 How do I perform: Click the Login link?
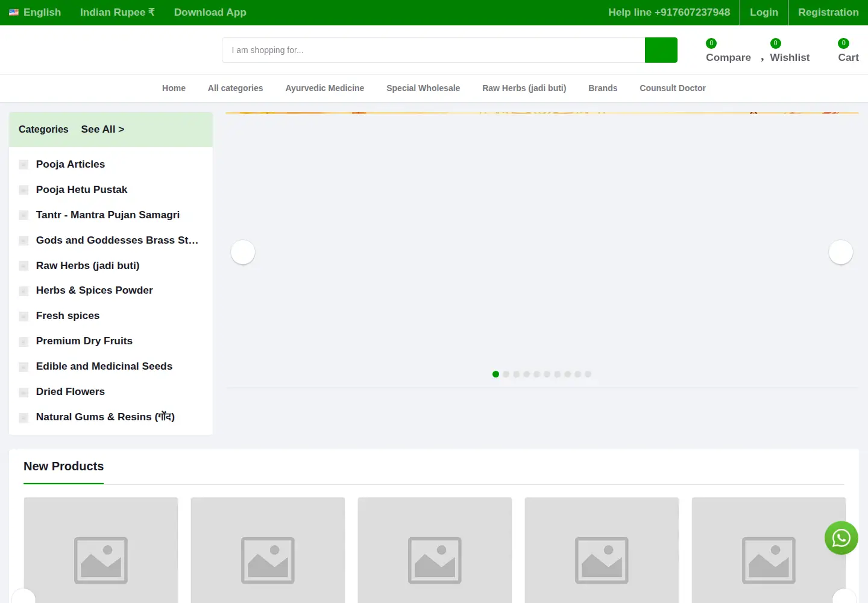764,12
